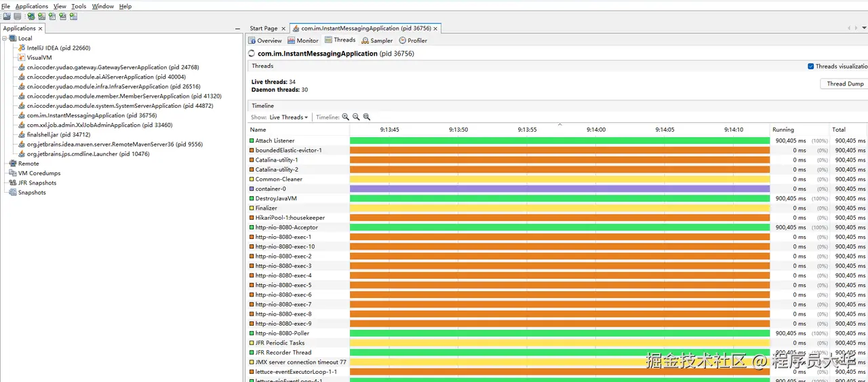This screenshot has width=868, height=382.
Task: Click the Local computer icon in tree
Action: coord(13,39)
